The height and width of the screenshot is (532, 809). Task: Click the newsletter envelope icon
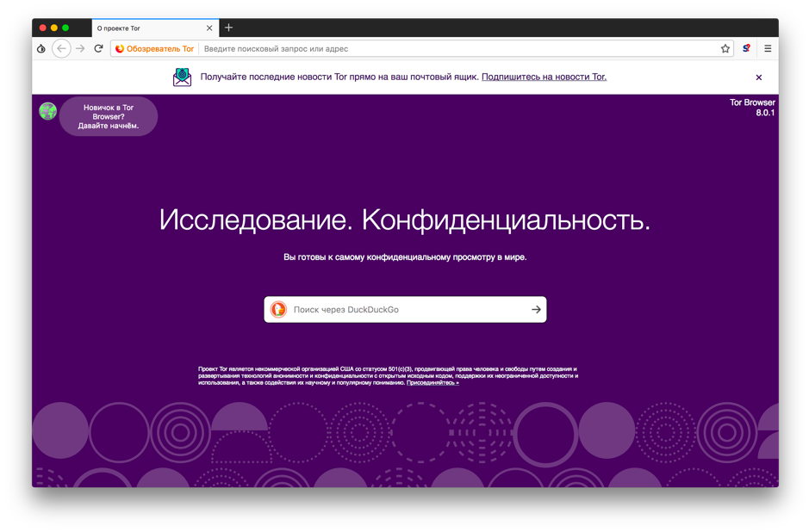point(182,77)
